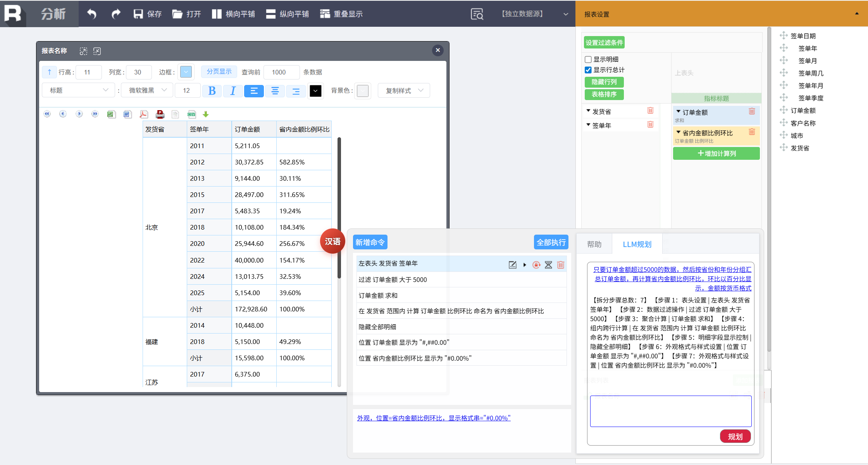The image size is (868, 465).
Task: Enable the 显示明细 checkbox
Action: [x=588, y=59]
